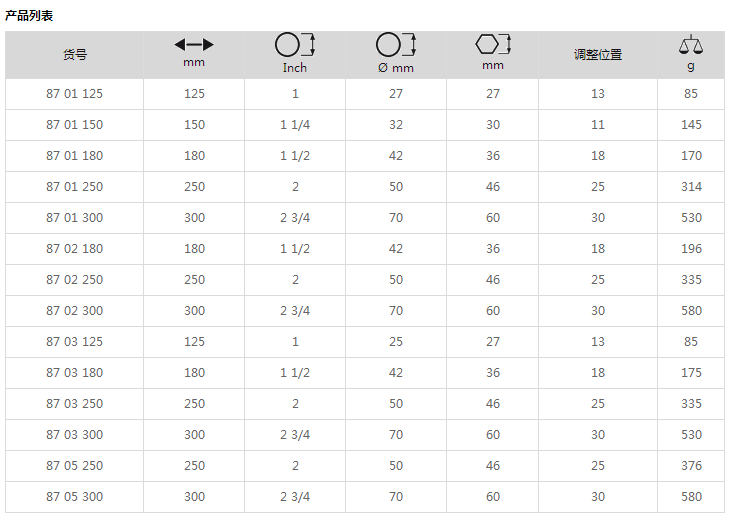
Task: Select item number 87 02 180
Action: pos(74,249)
